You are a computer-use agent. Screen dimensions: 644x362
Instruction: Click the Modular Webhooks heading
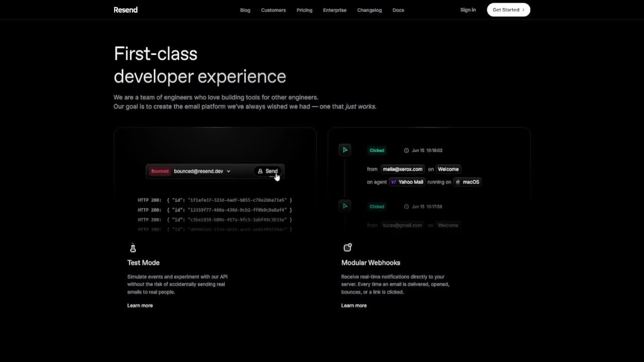point(371,263)
